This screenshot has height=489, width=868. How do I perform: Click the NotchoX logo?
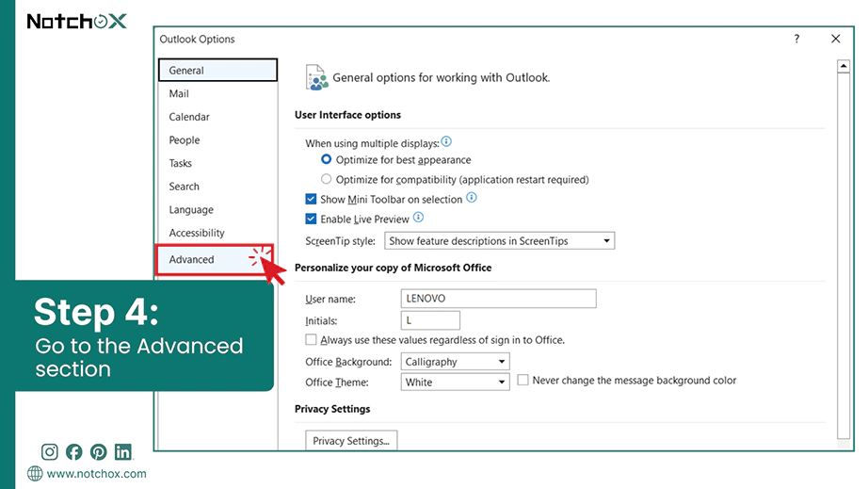(77, 22)
